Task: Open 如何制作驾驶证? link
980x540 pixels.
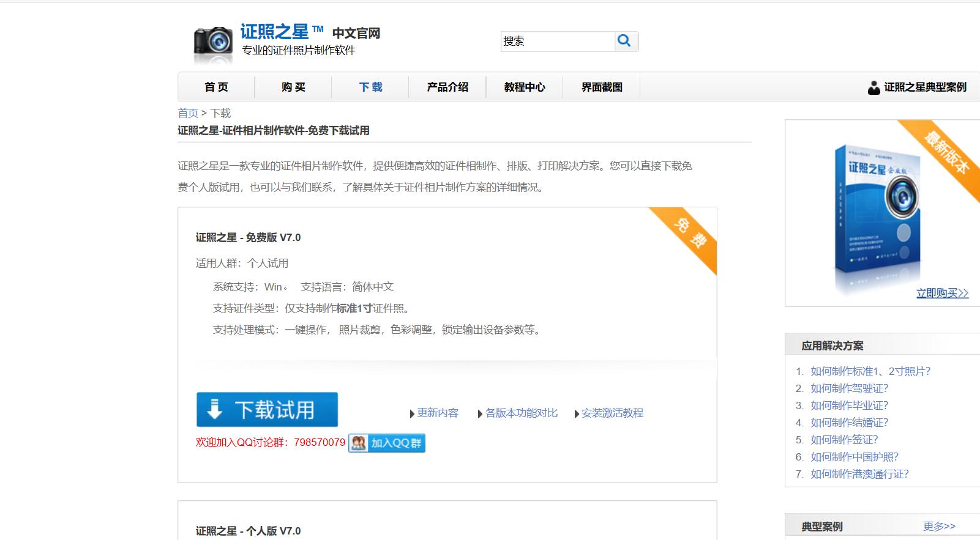Action: coord(849,388)
